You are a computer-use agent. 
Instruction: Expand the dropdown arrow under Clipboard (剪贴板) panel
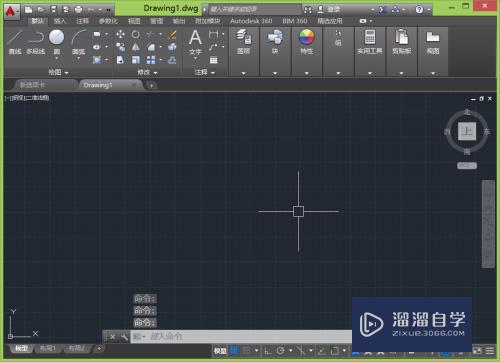coord(402,73)
